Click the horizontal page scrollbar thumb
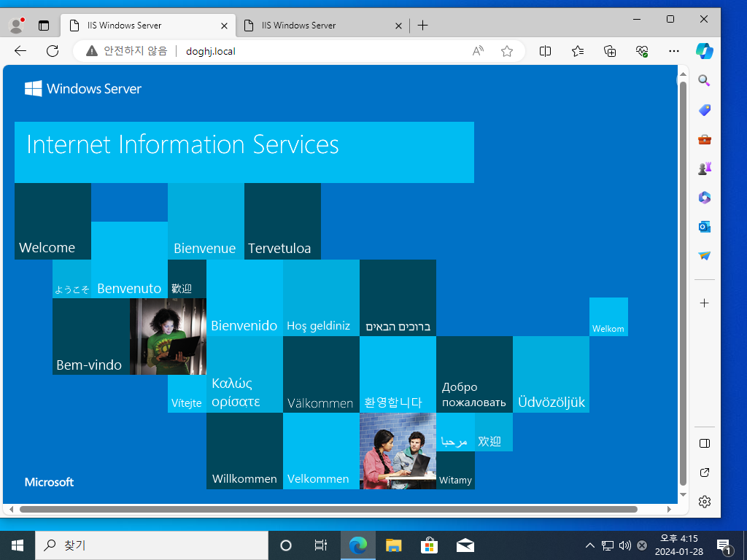The width and height of the screenshot is (747, 560). pos(328,509)
